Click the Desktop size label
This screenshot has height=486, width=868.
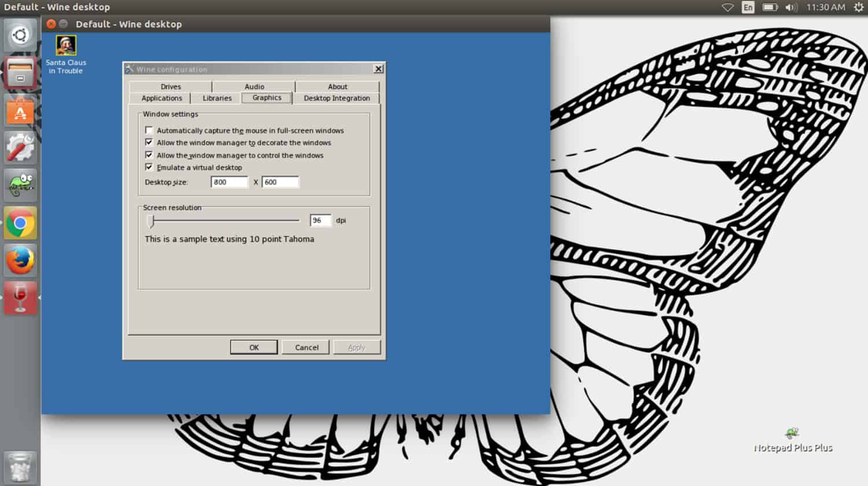click(x=166, y=182)
